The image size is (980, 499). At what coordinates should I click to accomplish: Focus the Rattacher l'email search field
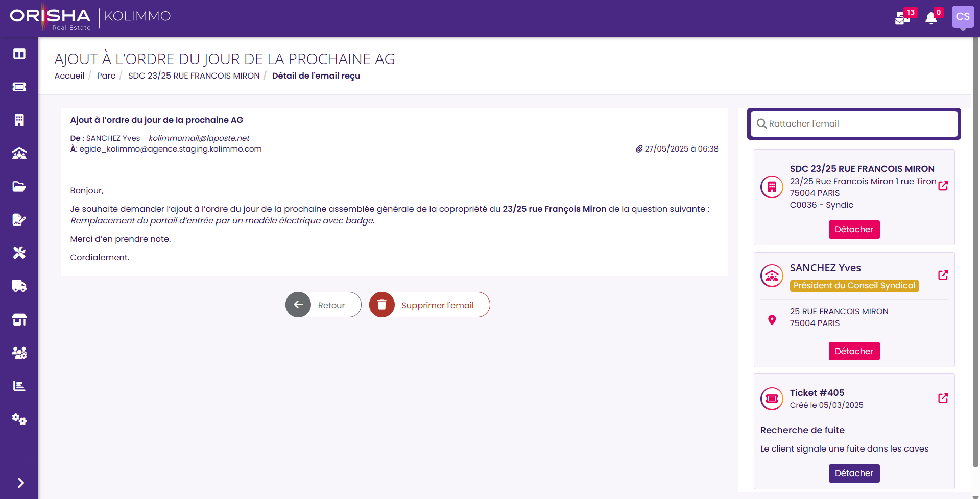point(854,123)
